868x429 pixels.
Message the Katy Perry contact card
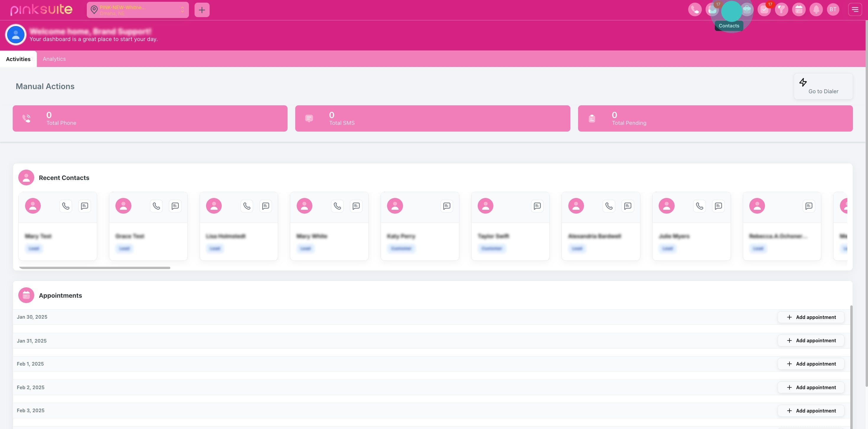[x=446, y=206]
